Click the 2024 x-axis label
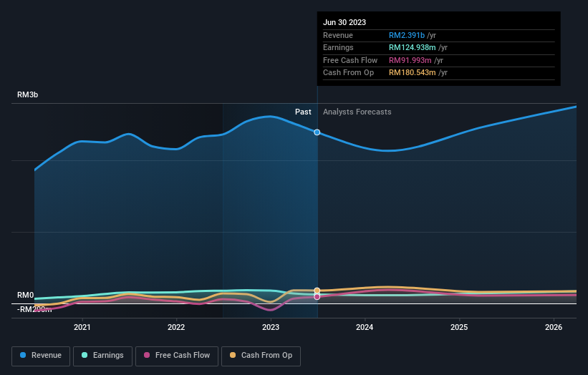 [365, 328]
